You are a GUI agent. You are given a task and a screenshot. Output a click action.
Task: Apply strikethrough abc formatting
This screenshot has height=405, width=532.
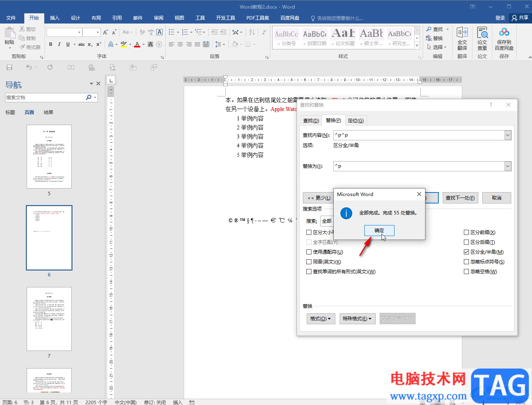pyautogui.click(x=81, y=44)
